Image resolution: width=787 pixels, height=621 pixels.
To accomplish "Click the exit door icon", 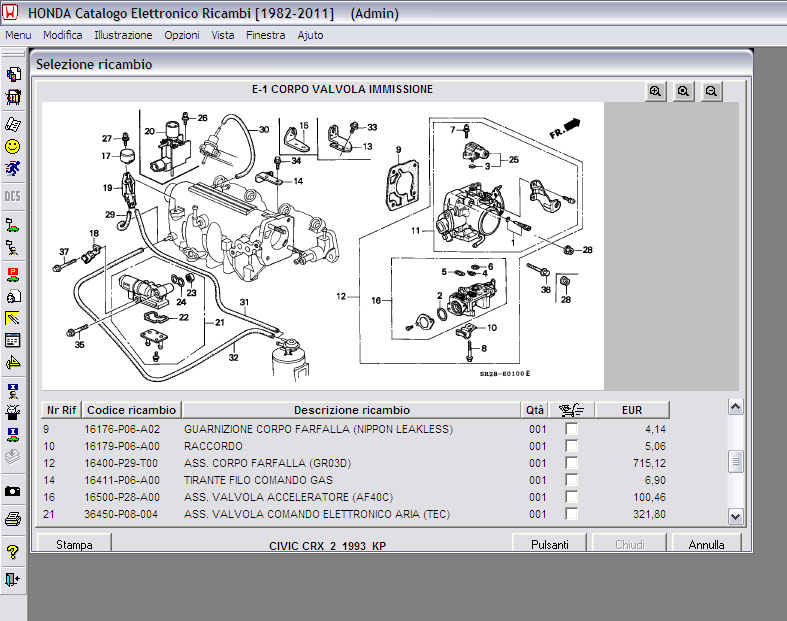I will click(13, 580).
